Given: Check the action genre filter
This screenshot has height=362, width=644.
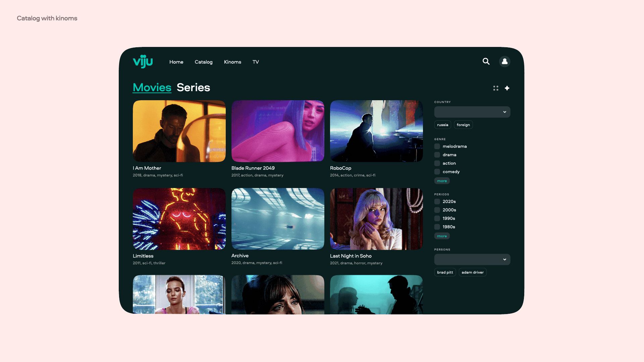Looking at the screenshot, I should click(437, 163).
